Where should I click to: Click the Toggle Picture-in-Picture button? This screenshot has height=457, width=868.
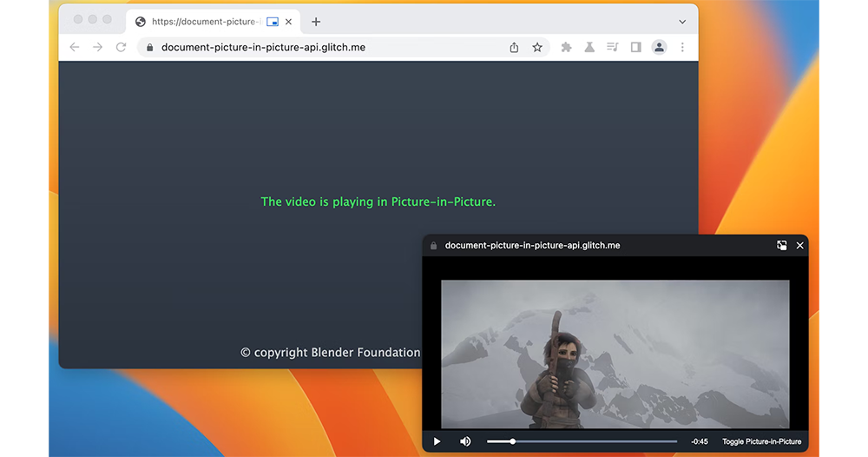762,441
